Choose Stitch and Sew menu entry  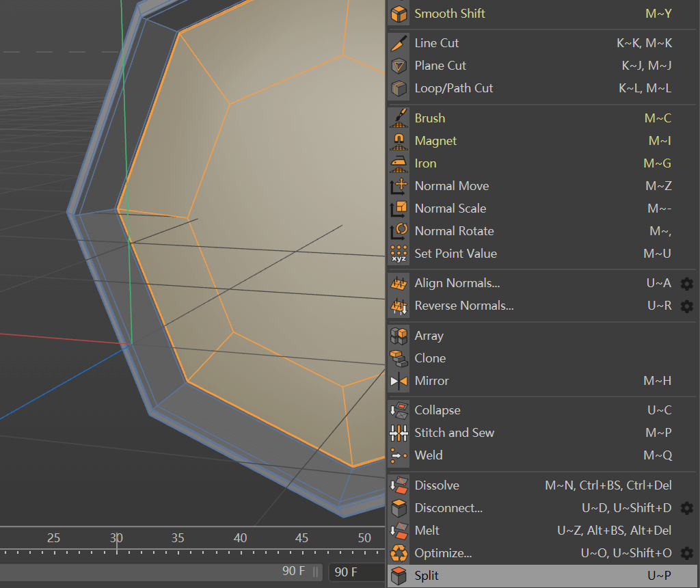542,433
